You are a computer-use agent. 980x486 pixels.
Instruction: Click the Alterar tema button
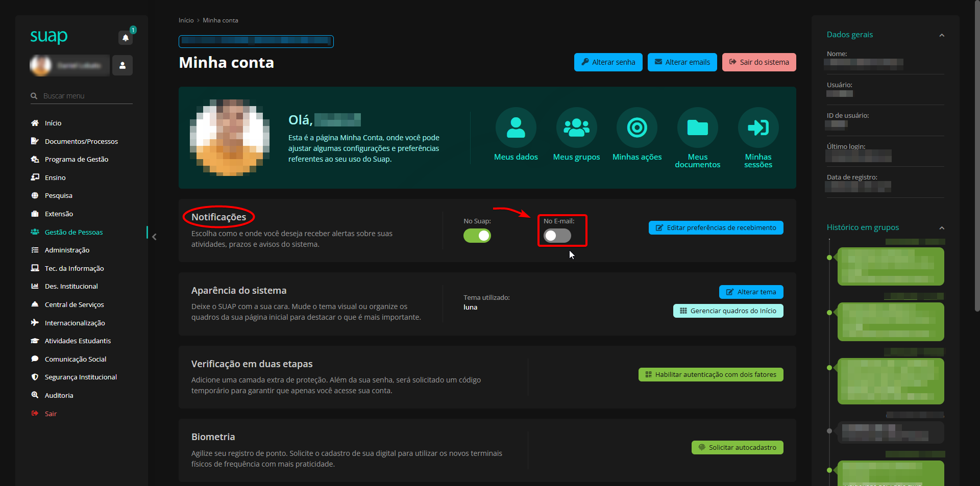[751, 292]
